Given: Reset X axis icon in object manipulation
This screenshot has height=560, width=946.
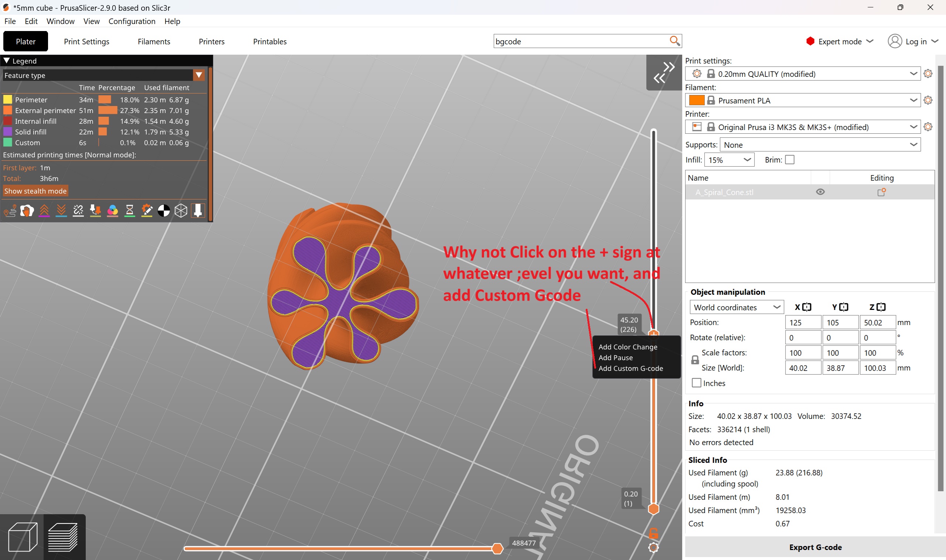Looking at the screenshot, I should (806, 307).
